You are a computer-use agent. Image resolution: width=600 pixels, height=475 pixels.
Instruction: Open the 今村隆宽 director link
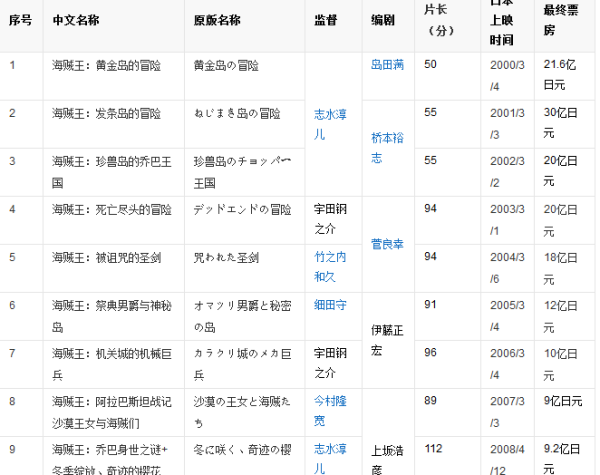[330, 411]
